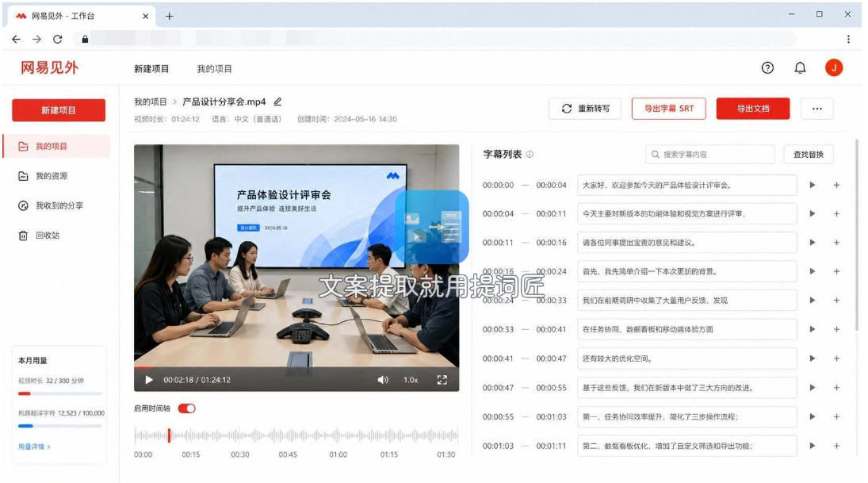868x483 pixels.
Task: Open a new browser tab with plus
Action: point(170,16)
